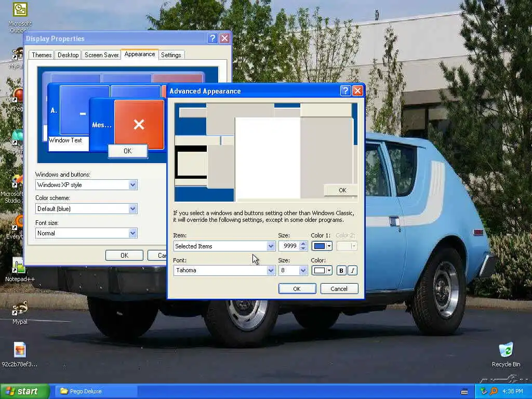Click the taskbar clock showing 4:38 PM
This screenshot has width=532, height=399.
(x=512, y=392)
